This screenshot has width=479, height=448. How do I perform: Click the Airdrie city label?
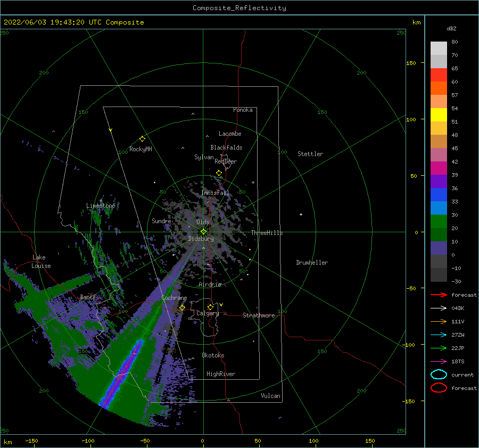pyautogui.click(x=210, y=284)
